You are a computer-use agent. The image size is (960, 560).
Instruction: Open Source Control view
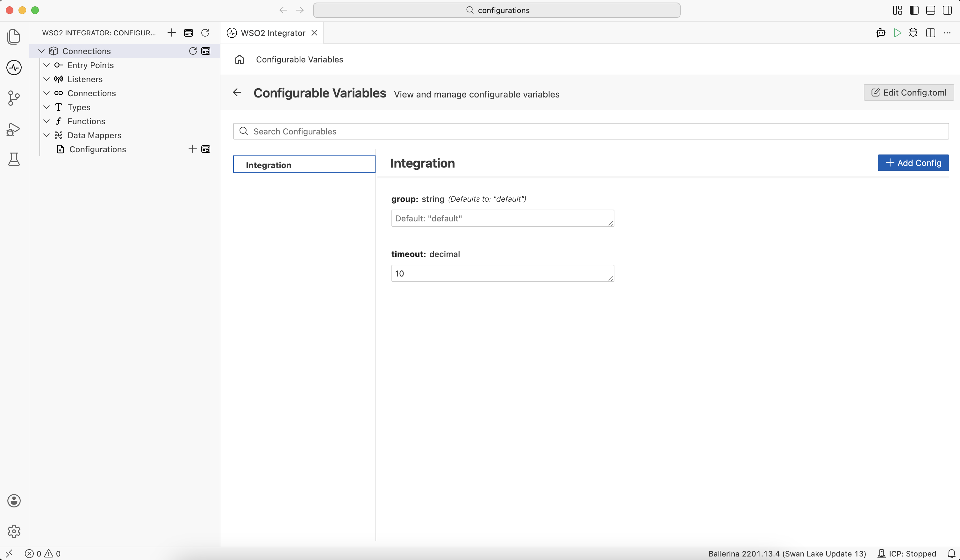(x=14, y=98)
